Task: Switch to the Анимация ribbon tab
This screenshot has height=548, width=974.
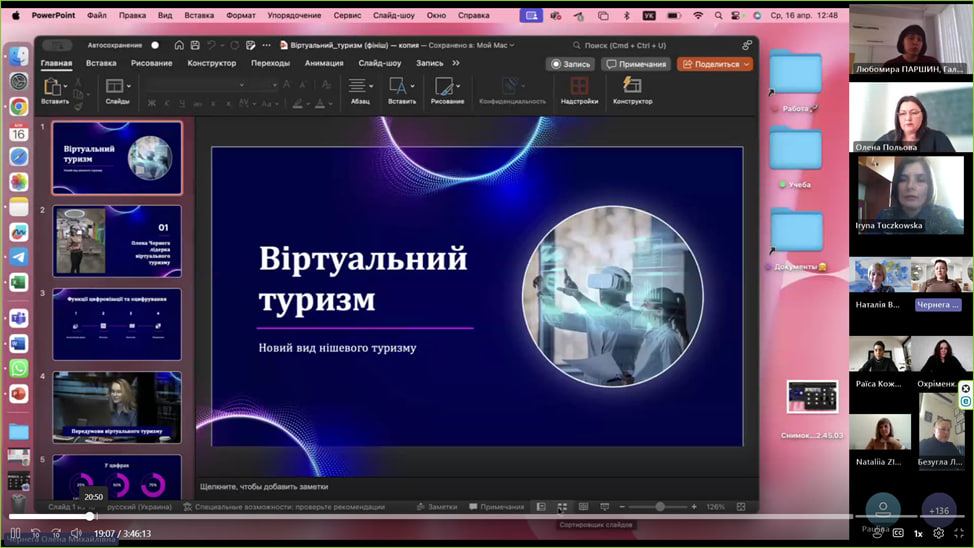Action: coord(323,63)
